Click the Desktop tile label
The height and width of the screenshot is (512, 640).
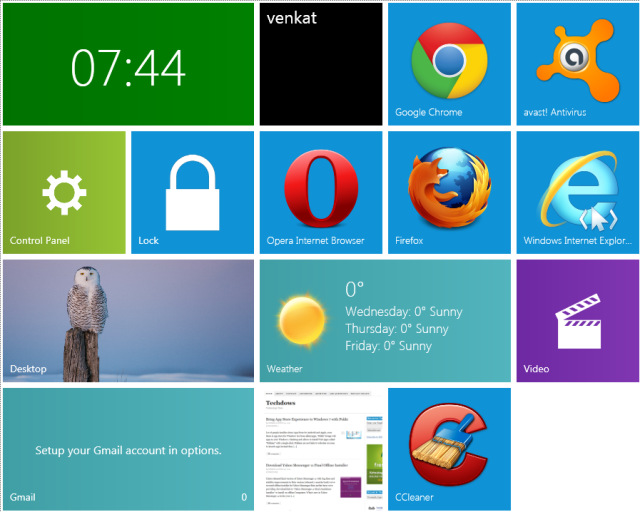pyautogui.click(x=28, y=369)
